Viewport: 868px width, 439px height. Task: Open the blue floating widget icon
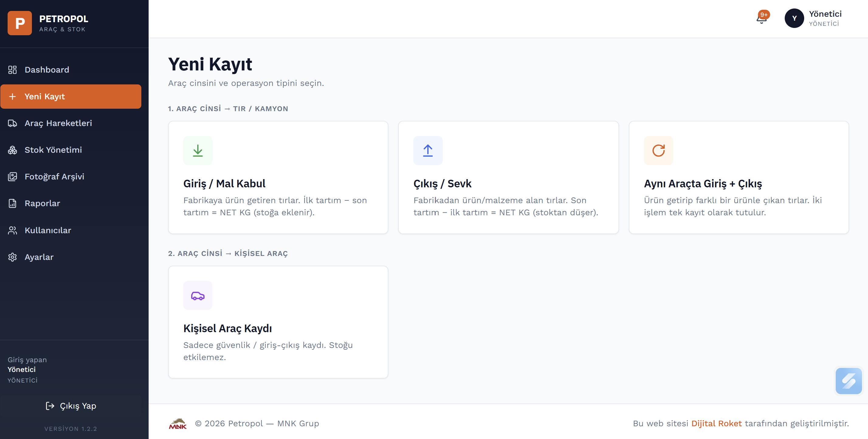pyautogui.click(x=849, y=381)
